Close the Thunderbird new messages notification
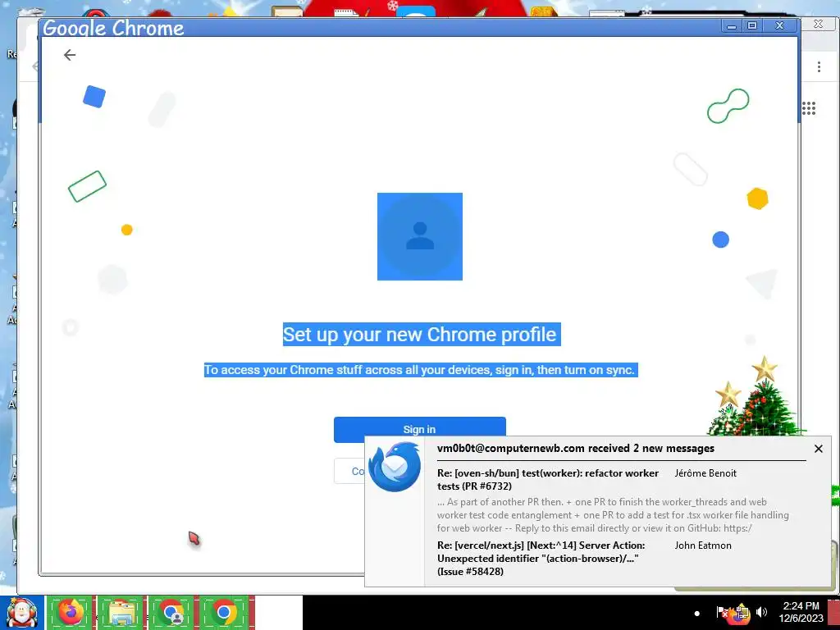This screenshot has width=840, height=630. tap(818, 449)
